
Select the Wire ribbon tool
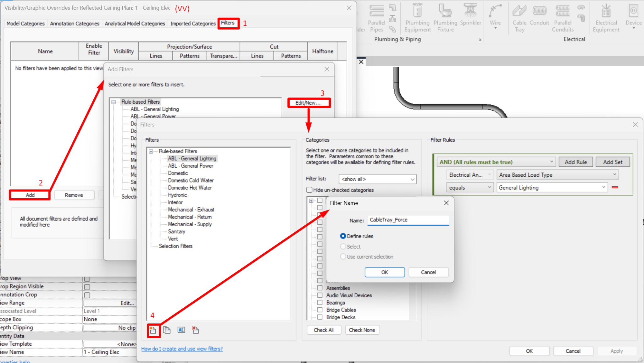click(x=495, y=16)
